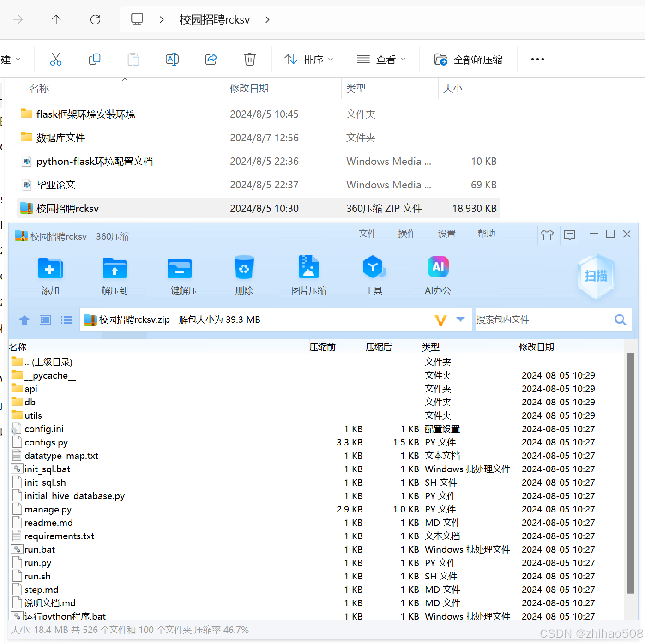This screenshot has width=645, height=644.
Task: Click the Rename icon in Explorer toolbar
Action: click(172, 59)
